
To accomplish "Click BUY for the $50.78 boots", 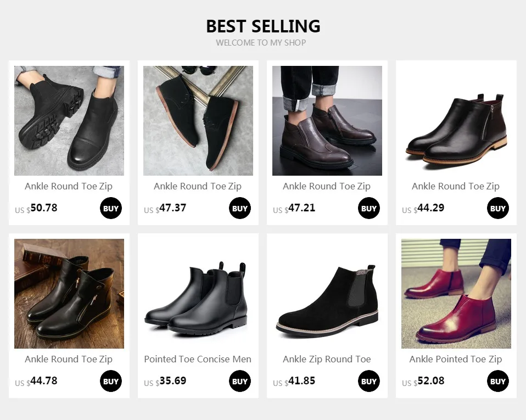I will click(111, 208).
